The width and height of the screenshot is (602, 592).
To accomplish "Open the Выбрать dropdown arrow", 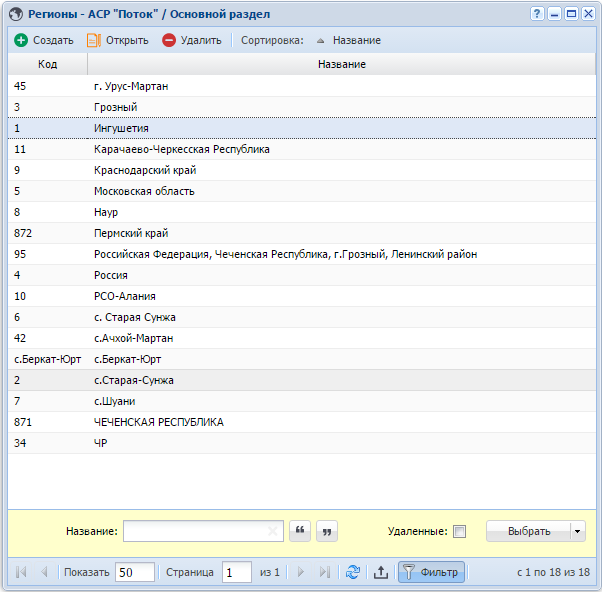I will [577, 531].
